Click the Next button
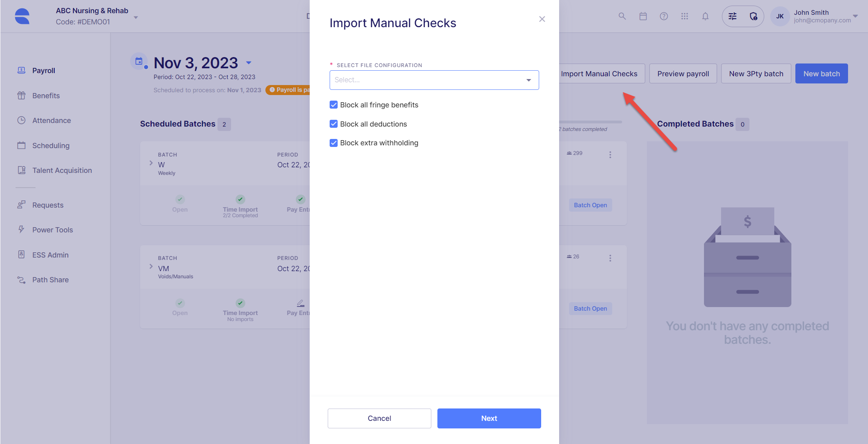The image size is (868, 444). 489,418
